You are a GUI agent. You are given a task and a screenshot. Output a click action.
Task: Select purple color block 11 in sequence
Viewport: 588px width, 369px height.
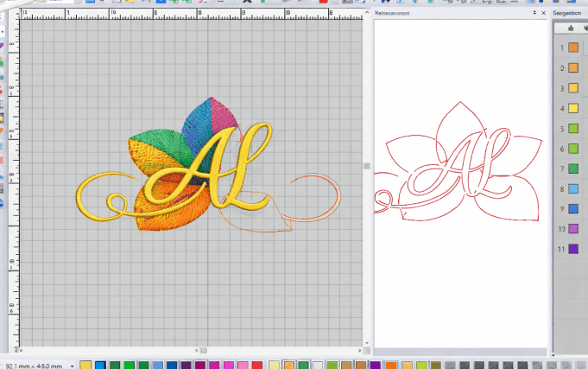(x=572, y=249)
